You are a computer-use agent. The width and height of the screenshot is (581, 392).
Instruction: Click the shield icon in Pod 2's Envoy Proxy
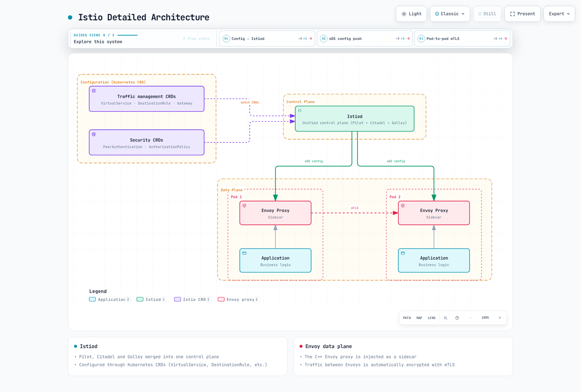403,206
